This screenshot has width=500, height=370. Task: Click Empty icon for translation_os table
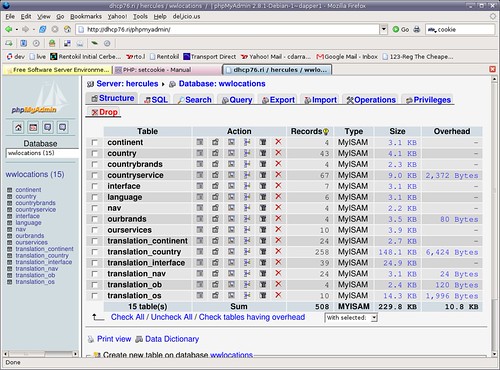coord(263,295)
